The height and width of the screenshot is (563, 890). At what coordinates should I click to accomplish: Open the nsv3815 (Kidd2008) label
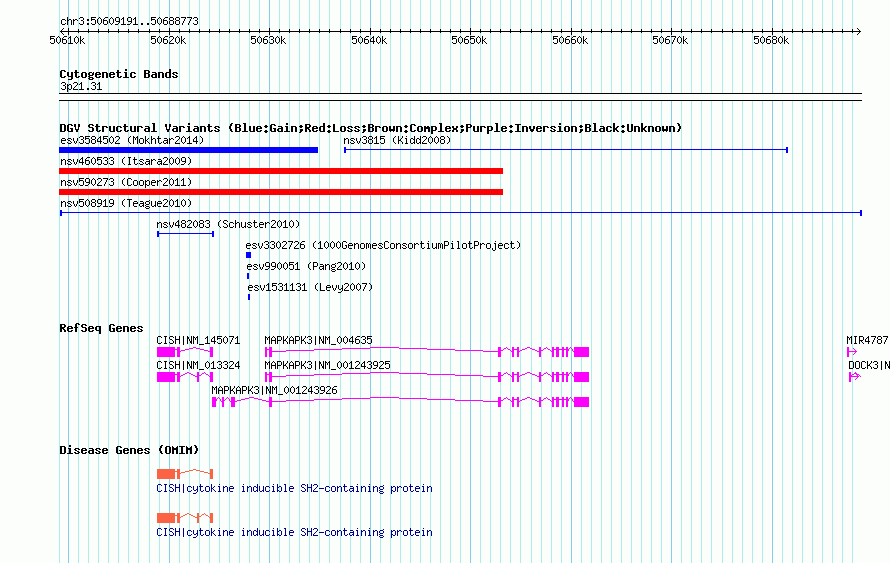[397, 140]
